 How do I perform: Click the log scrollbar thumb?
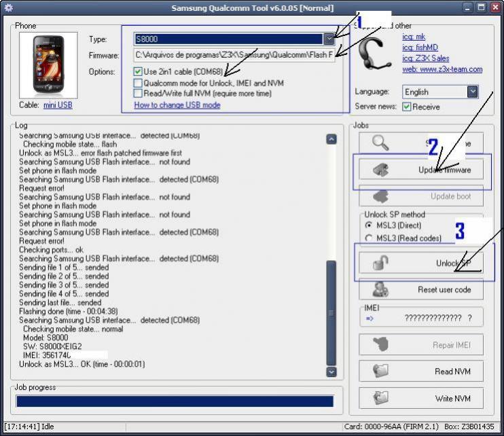pos(331,313)
